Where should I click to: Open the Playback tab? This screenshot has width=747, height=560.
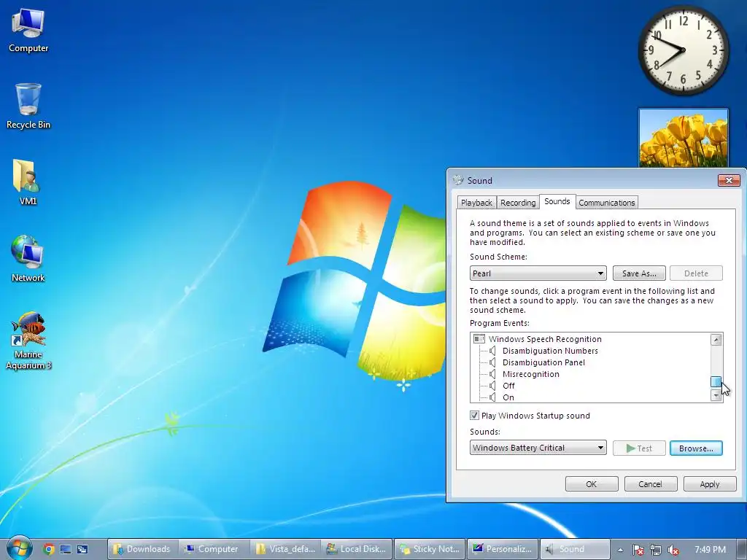click(476, 203)
